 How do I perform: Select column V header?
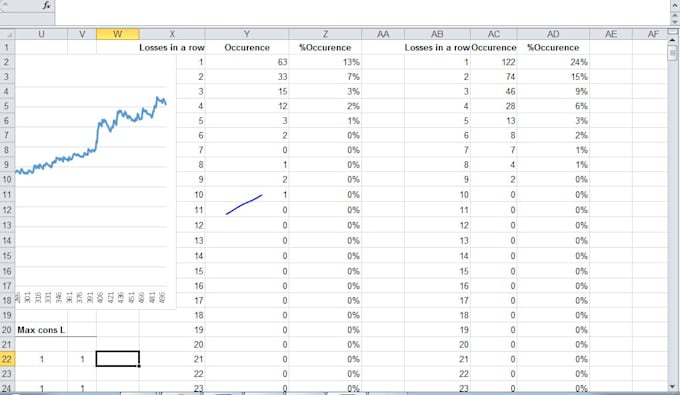82,34
